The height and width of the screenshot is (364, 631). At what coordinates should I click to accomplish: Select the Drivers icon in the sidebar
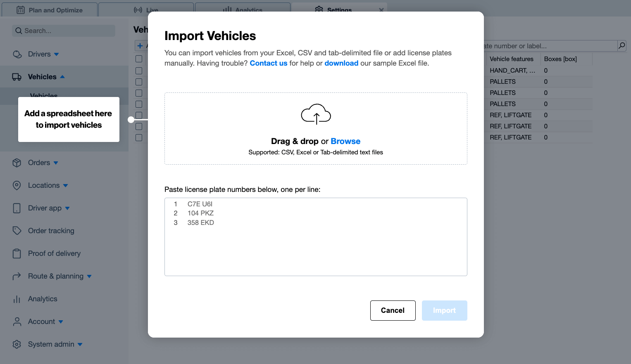click(17, 54)
